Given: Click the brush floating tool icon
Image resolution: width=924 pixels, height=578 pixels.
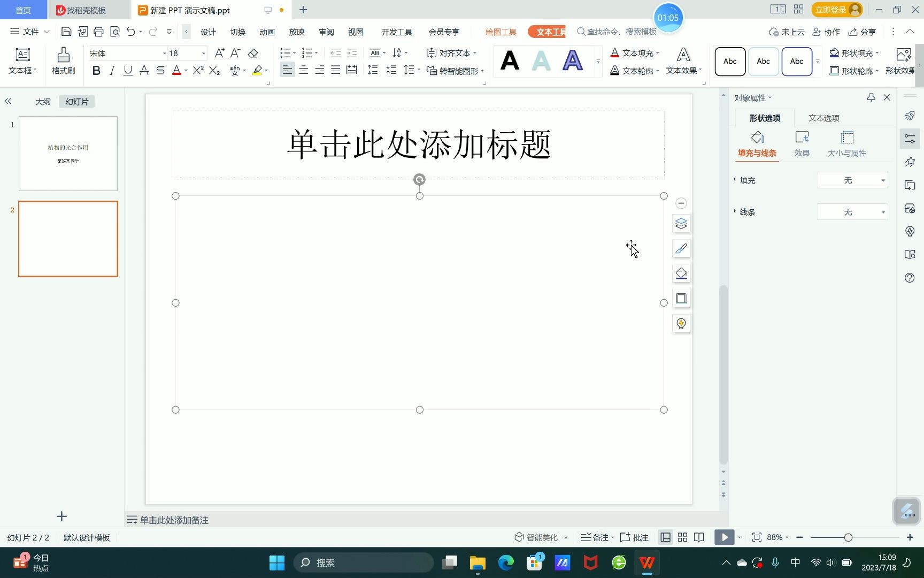Looking at the screenshot, I should (681, 248).
